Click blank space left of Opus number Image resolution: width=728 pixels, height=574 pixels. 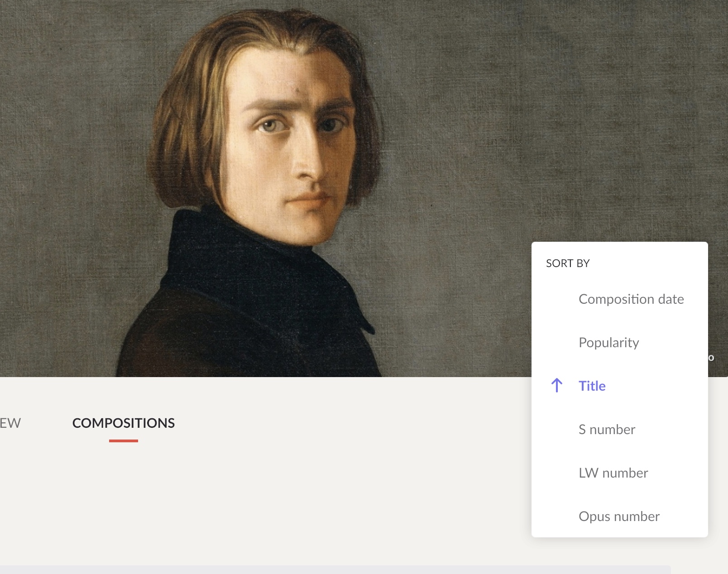(x=557, y=517)
